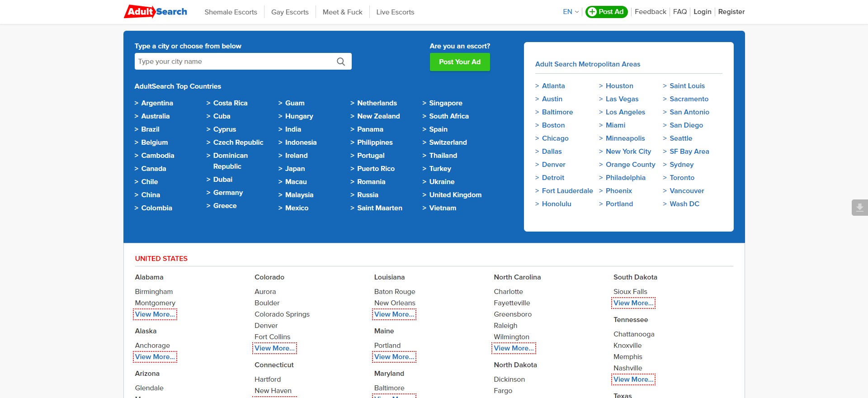
Task: Open Hartford under Connecticut
Action: coord(268,379)
